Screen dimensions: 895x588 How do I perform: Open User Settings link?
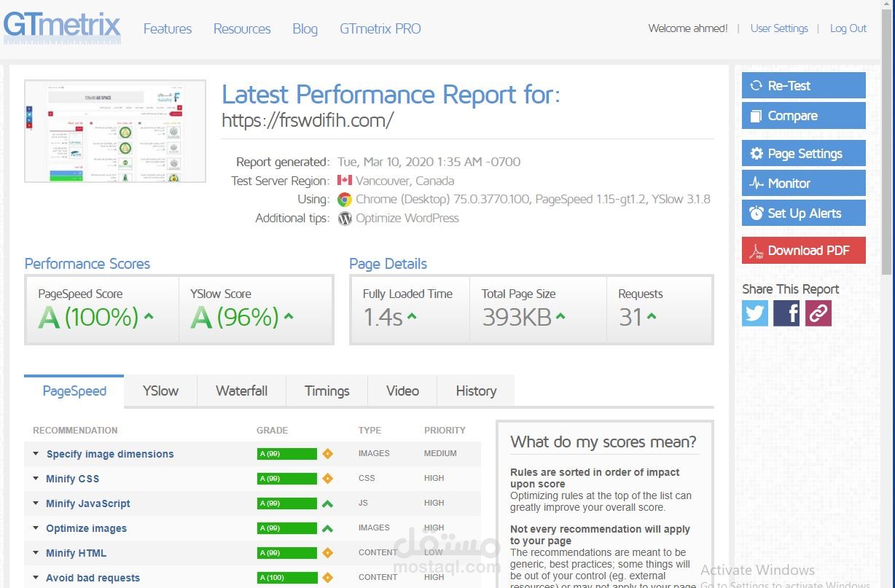(x=779, y=28)
